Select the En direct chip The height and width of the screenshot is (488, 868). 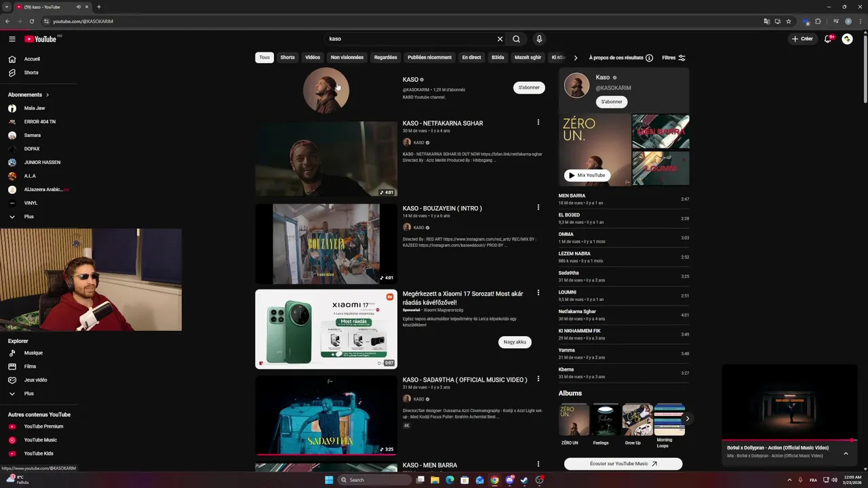471,58
